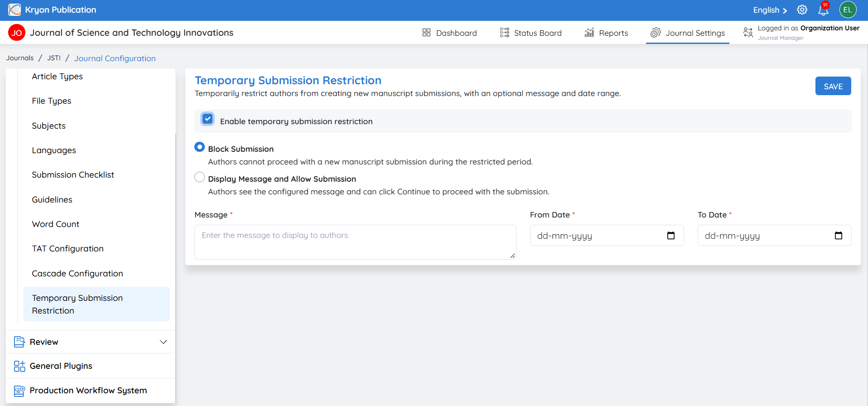Screen dimensions: 868x406
Task: Click the EL user avatar
Action: [848, 10]
